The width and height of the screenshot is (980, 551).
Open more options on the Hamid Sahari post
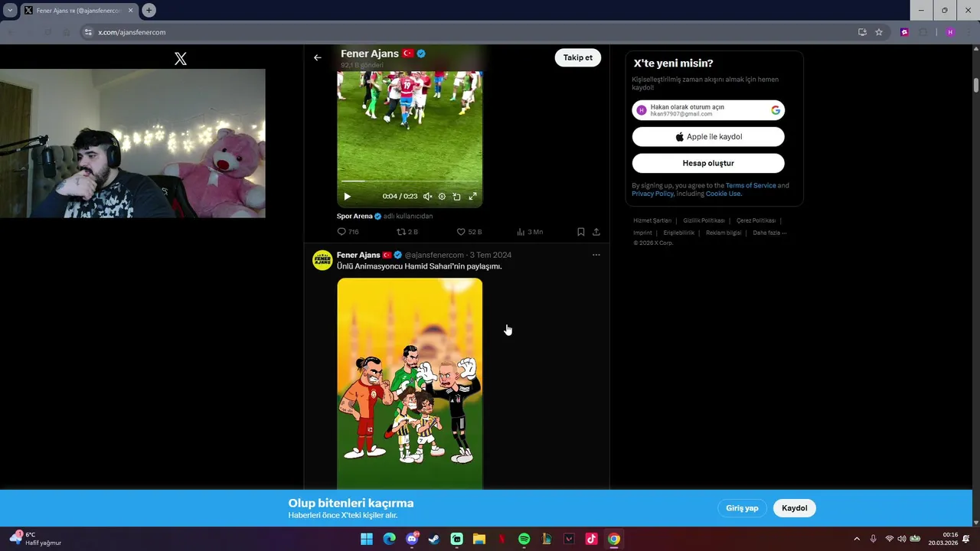pos(596,255)
